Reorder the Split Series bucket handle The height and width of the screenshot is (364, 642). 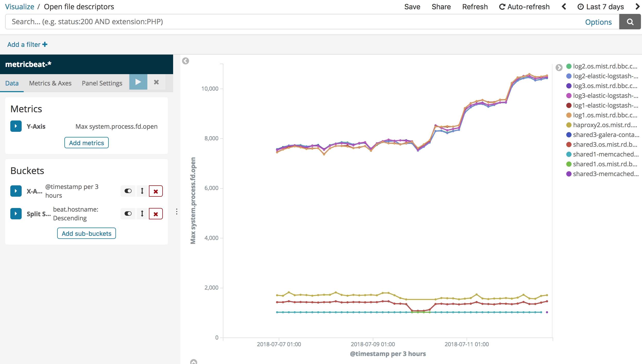(142, 214)
